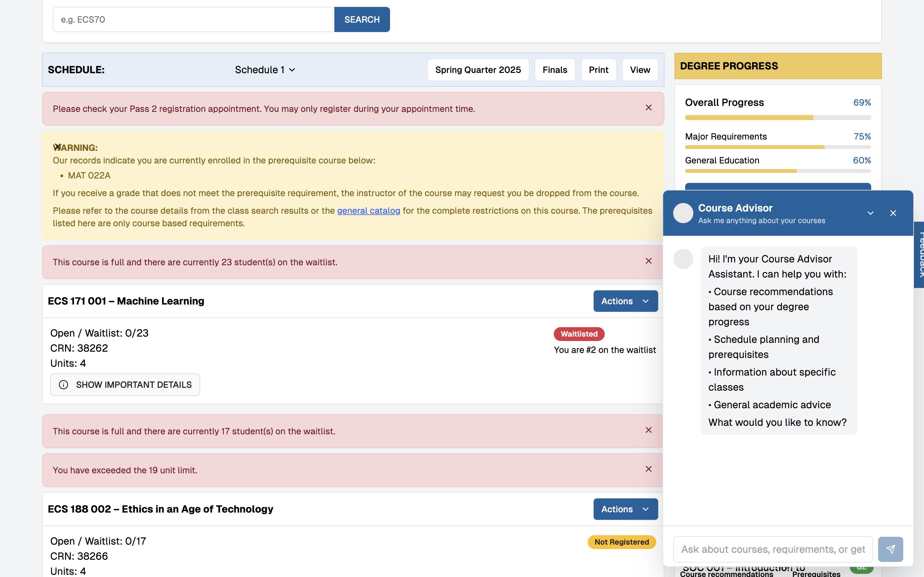Close the yellow prerequisite warning box
The width and height of the screenshot is (924, 577).
point(58,146)
